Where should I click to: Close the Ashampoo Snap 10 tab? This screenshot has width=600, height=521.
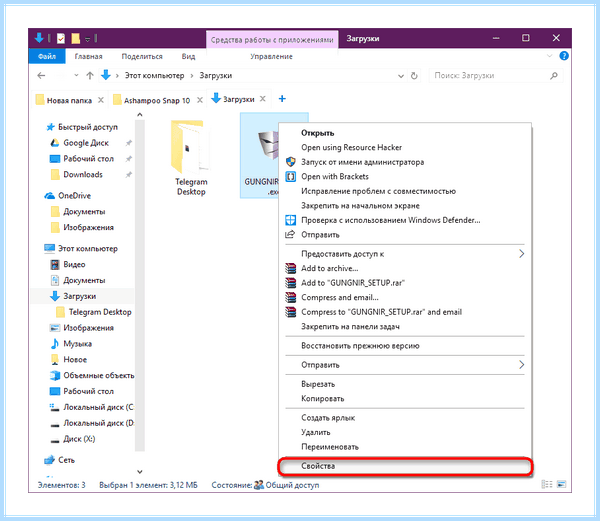pyautogui.click(x=200, y=100)
